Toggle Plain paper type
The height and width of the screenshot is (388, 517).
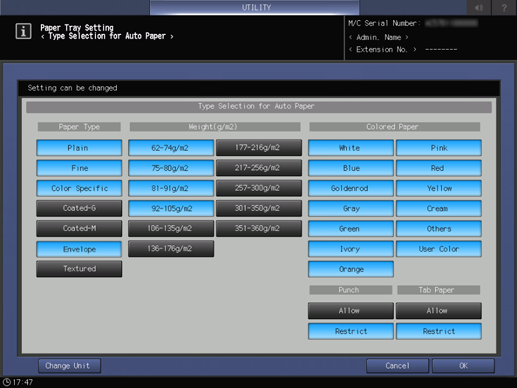[79, 148]
